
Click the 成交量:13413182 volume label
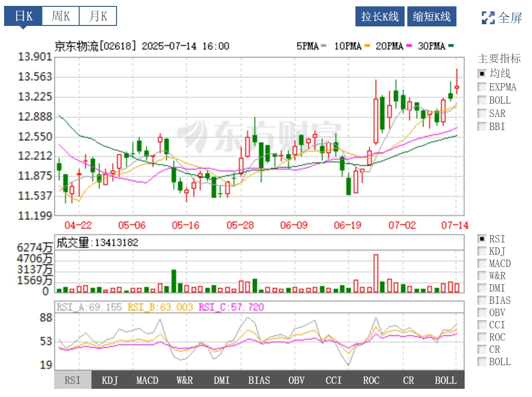[97, 242]
